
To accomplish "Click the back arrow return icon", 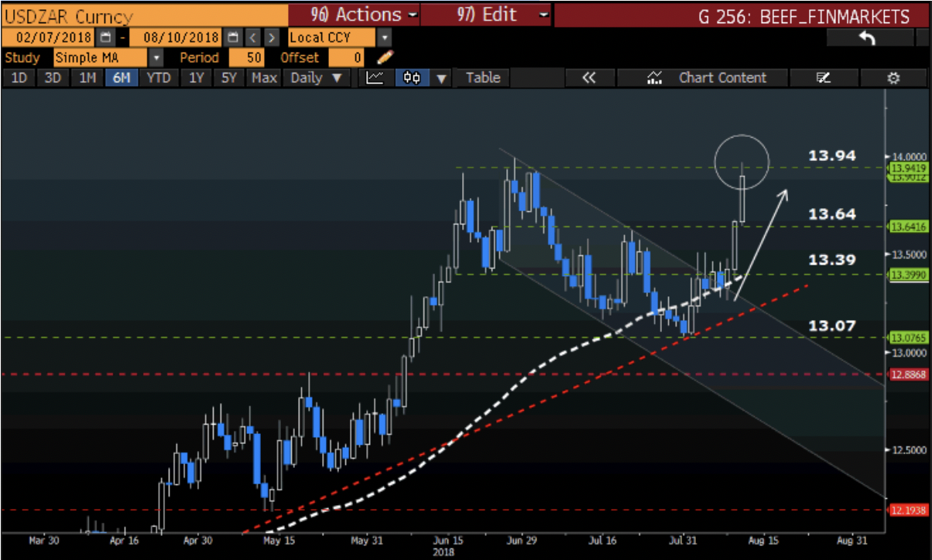I will tap(867, 38).
